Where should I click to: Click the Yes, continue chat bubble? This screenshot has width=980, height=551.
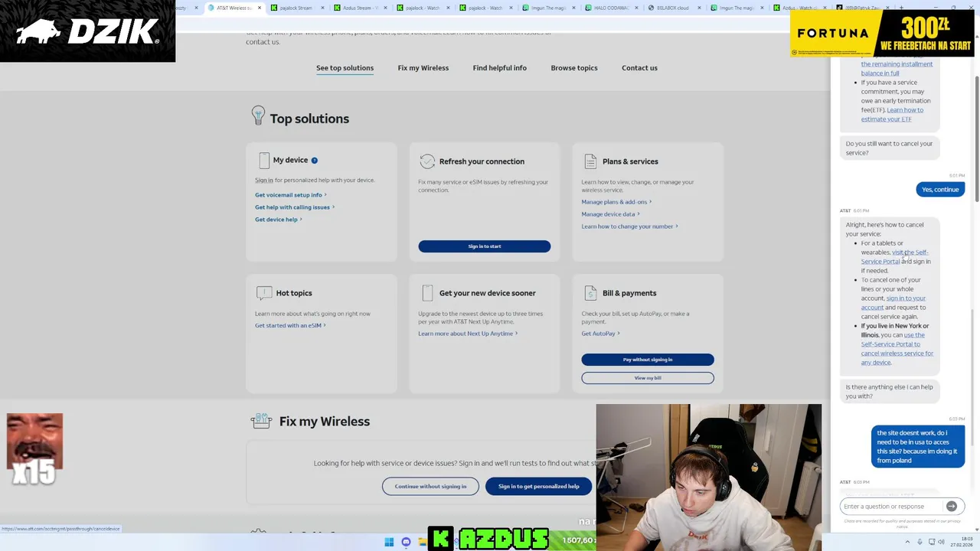pos(940,189)
